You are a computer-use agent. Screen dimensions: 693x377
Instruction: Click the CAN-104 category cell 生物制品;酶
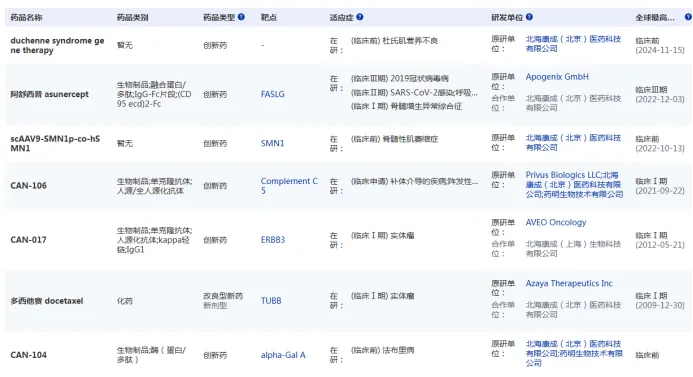point(151,355)
